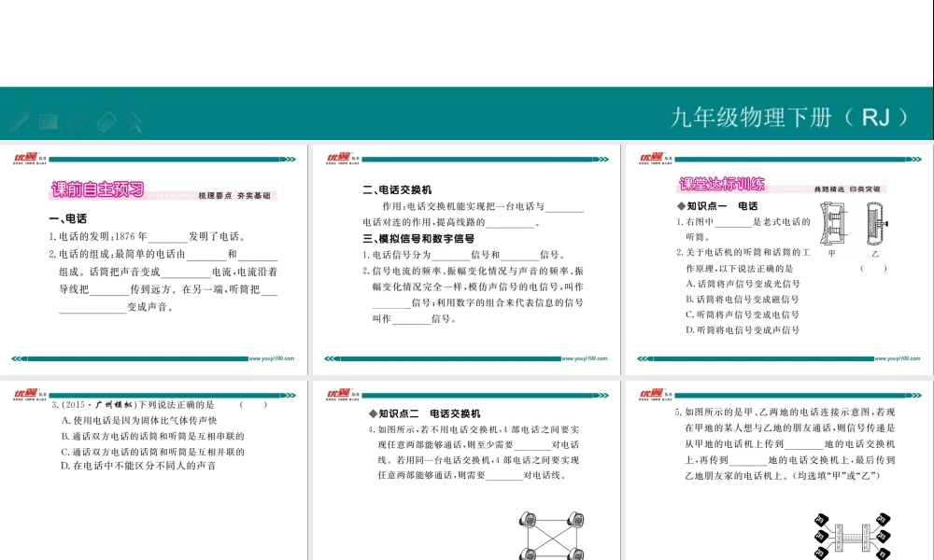Click the eraser icon in teal banner
934x560 pixels.
tap(106, 120)
